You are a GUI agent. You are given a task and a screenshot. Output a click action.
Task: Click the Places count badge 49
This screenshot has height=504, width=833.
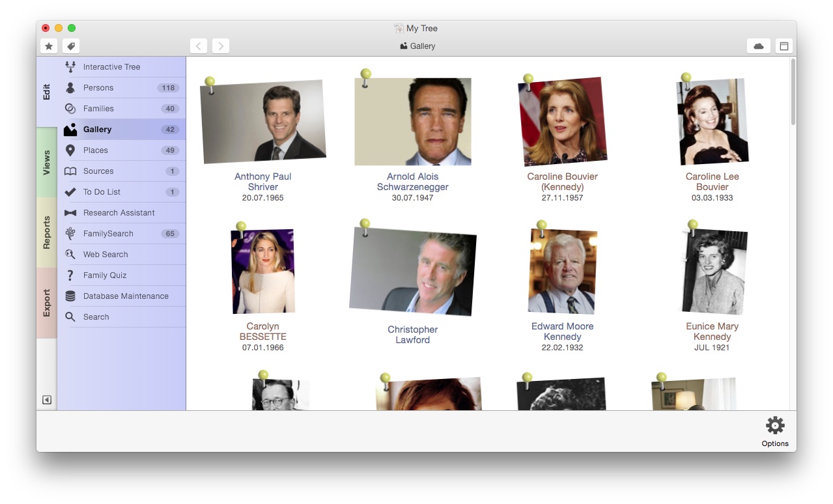coord(171,150)
